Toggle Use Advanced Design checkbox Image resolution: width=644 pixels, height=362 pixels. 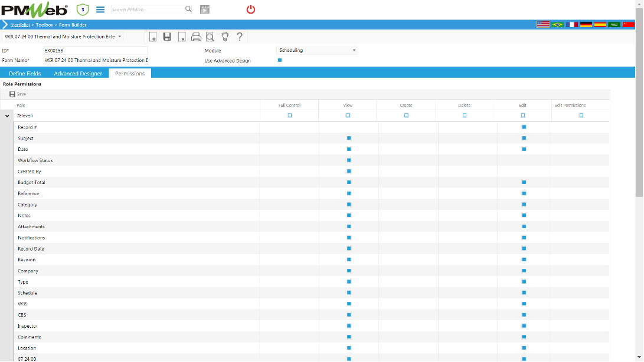tap(280, 60)
